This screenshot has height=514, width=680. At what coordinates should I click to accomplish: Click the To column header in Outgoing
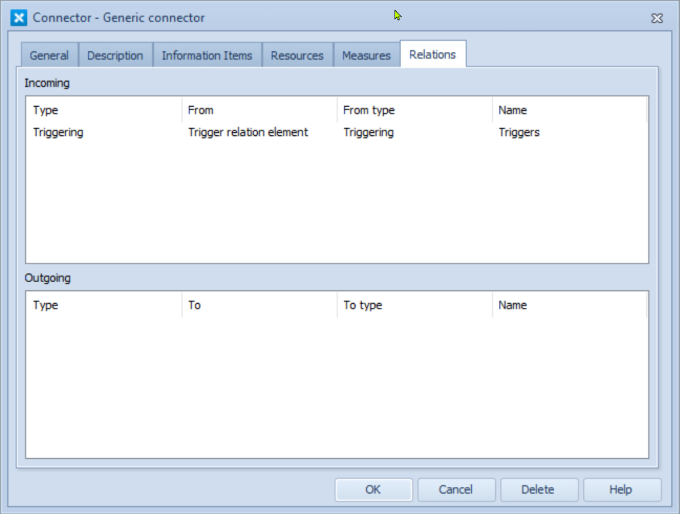259,305
